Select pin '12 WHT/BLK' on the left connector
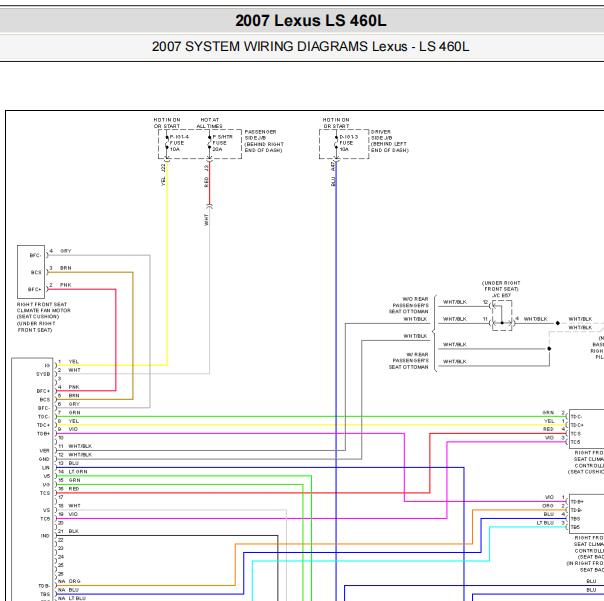Image resolution: width=604 pixels, height=601 pixels. 75,455
